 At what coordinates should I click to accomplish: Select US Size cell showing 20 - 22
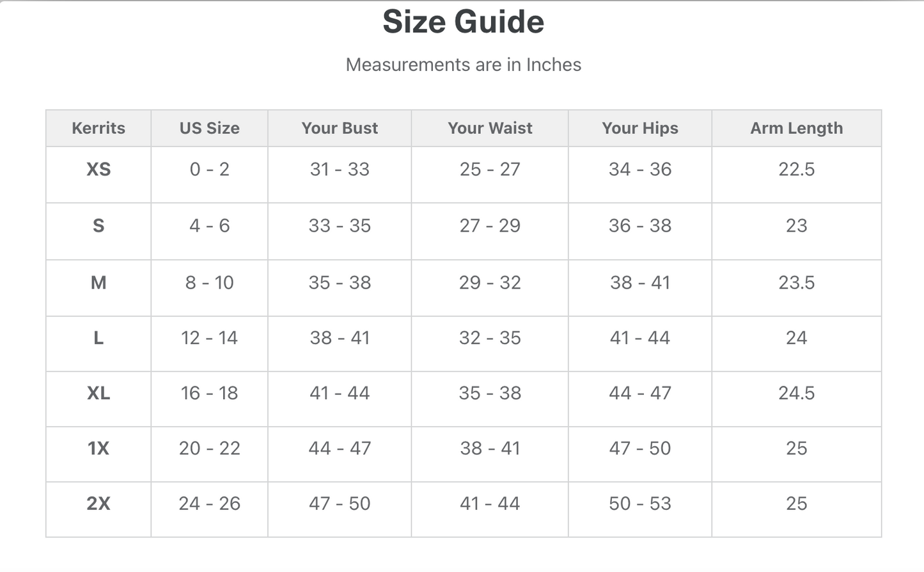tap(209, 449)
